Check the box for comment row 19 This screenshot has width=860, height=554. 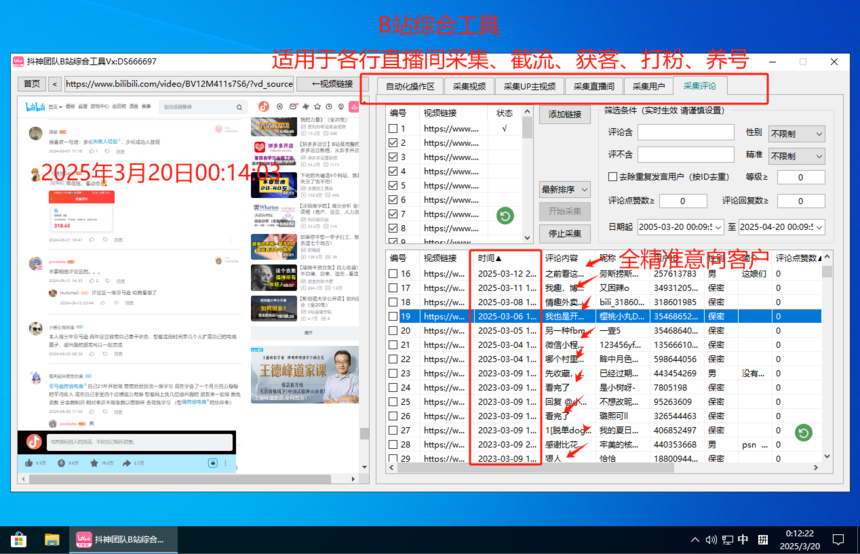point(393,316)
